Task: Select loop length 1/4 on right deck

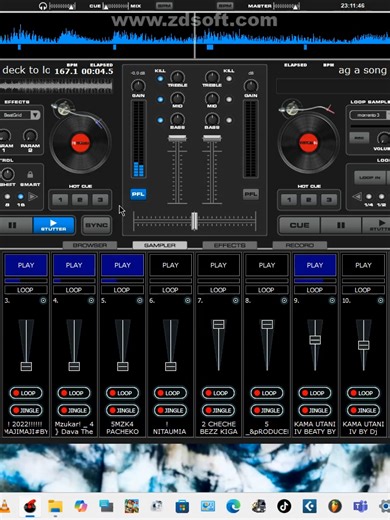Action: (369, 196)
